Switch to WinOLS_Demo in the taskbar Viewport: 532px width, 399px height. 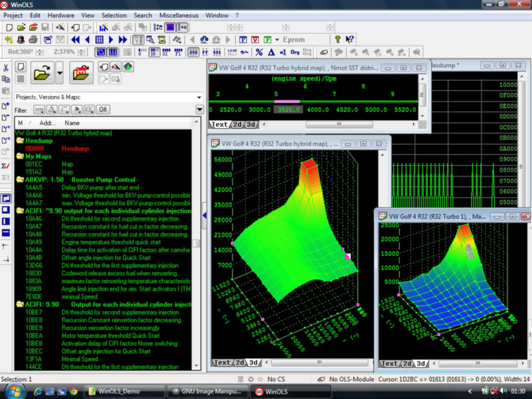click(124, 391)
